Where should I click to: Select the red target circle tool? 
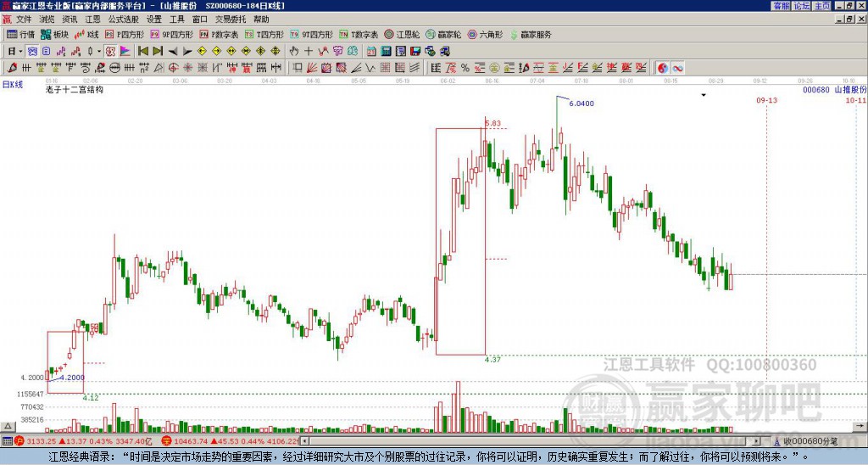pyautogui.click(x=173, y=68)
